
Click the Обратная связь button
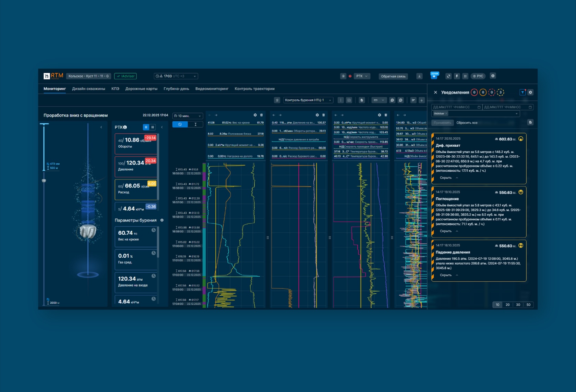coord(393,76)
